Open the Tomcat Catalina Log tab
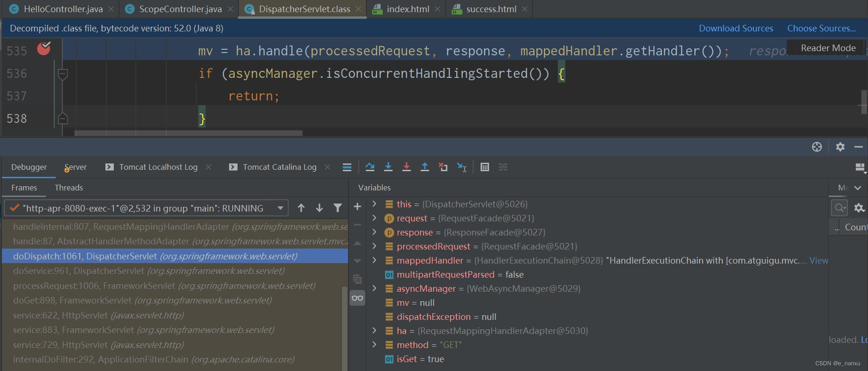This screenshot has width=868, height=371. point(274,167)
